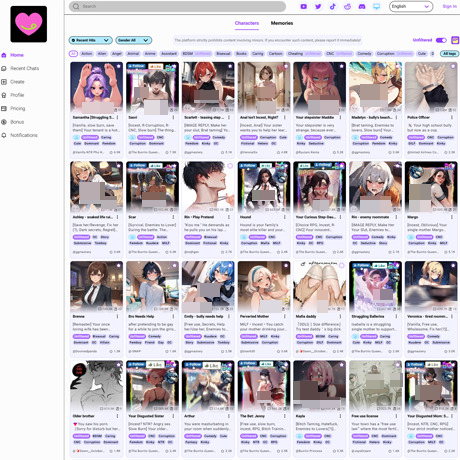The width and height of the screenshot is (460, 460).
Task: Open the English language dropdown
Action: pyautogui.click(x=411, y=6)
